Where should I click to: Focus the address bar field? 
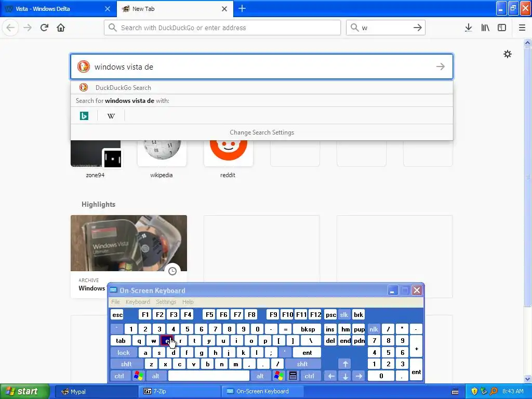(222, 28)
